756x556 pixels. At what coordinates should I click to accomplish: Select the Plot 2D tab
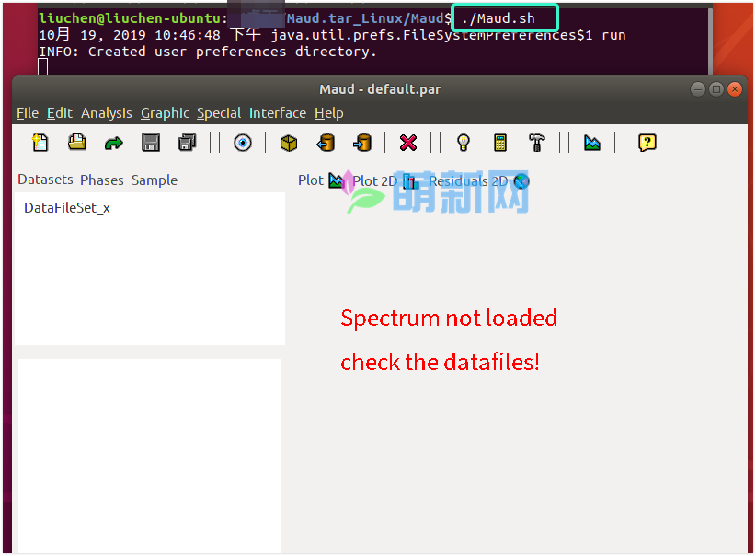384,181
